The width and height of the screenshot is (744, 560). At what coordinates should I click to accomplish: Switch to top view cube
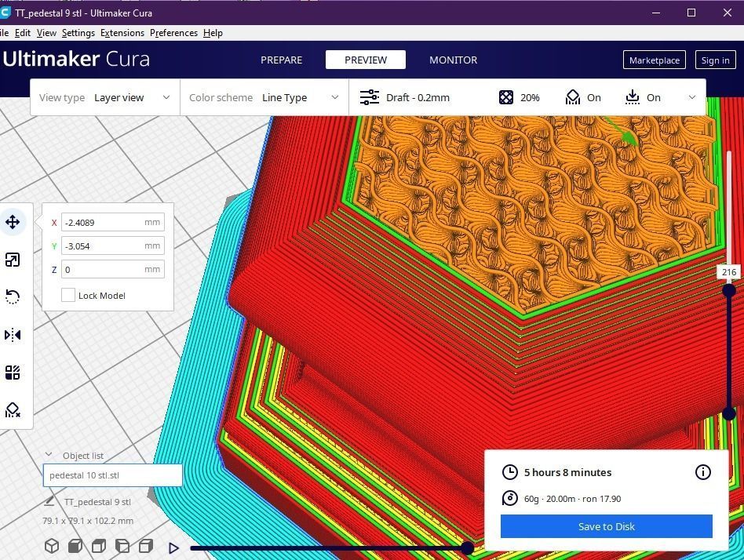pos(99,546)
